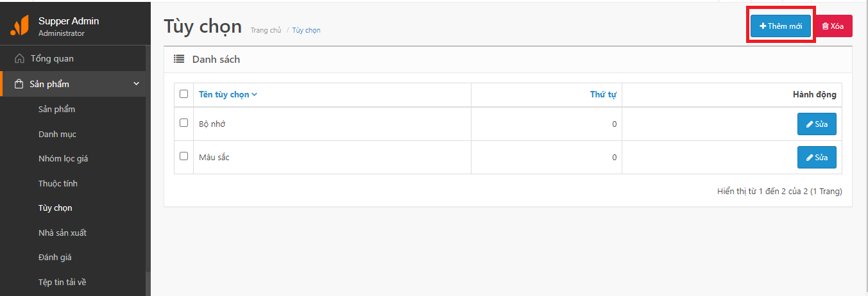The image size is (868, 296).
Task: Check the Màu sắc row checkbox
Action: click(183, 156)
